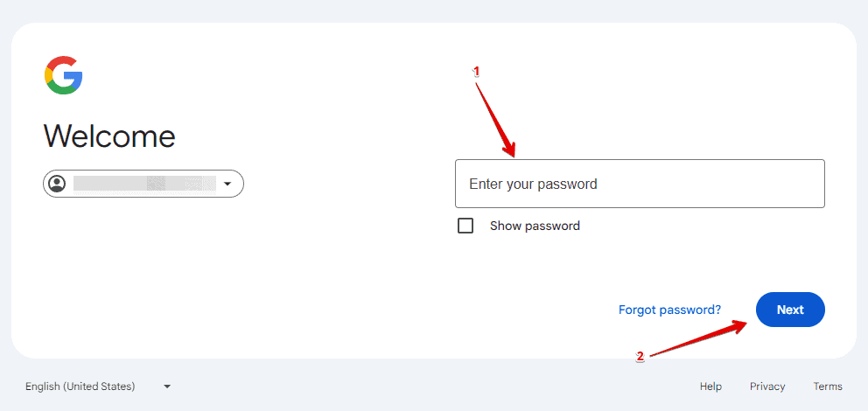This screenshot has height=411, width=868.
Task: Click the account avatar icon in chip
Action: click(x=57, y=184)
